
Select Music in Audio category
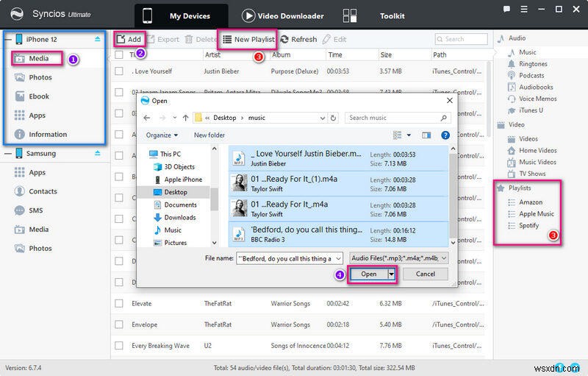pos(527,52)
